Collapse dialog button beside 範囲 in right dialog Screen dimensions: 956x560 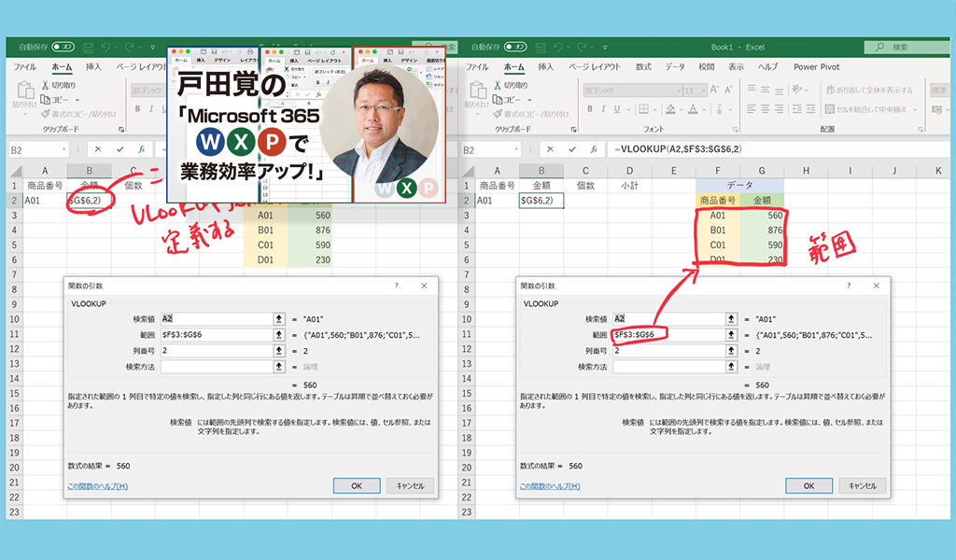(731, 334)
